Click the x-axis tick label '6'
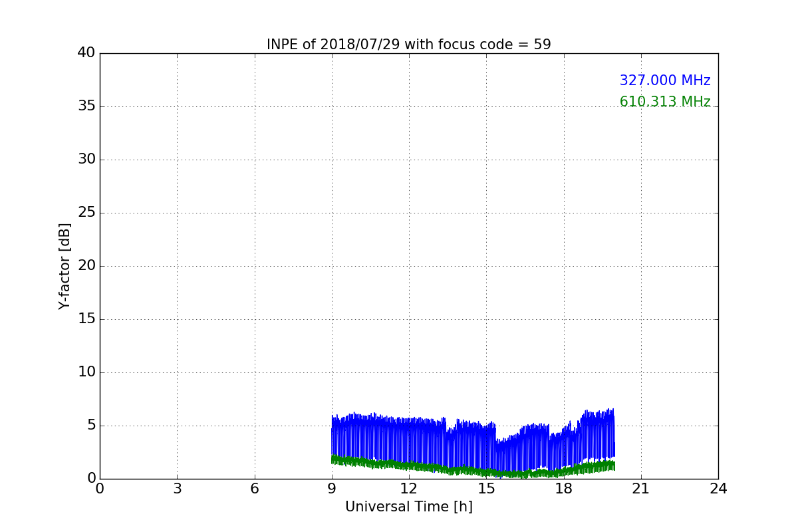Viewport: 798px width, 532px height. [x=254, y=489]
